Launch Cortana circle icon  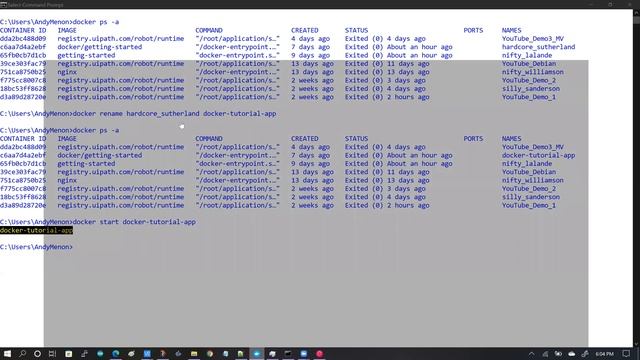(37, 353)
